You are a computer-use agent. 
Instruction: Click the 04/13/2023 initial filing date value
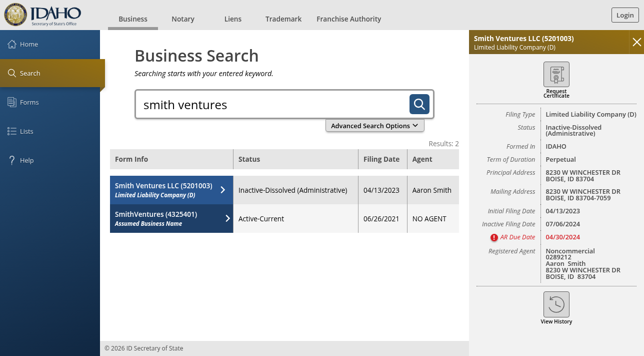[x=563, y=211]
